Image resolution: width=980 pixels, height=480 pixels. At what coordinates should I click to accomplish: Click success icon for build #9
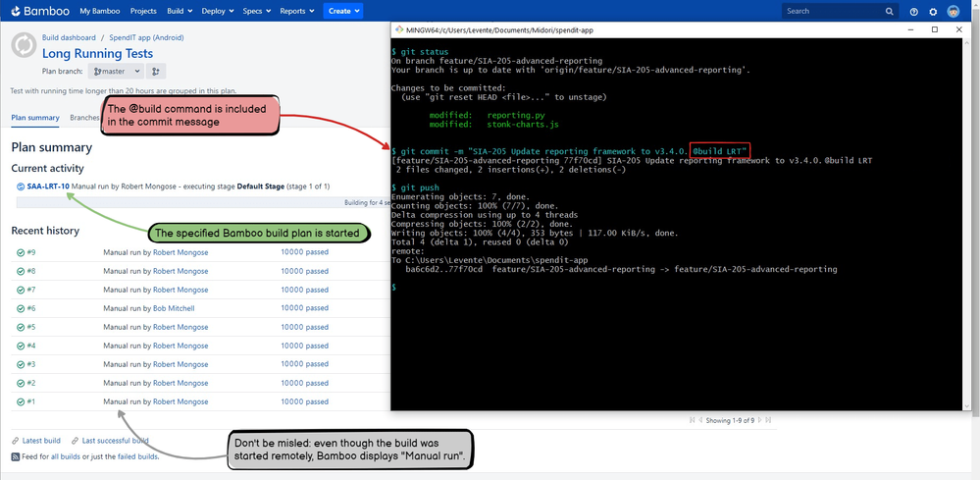pyautogui.click(x=21, y=252)
